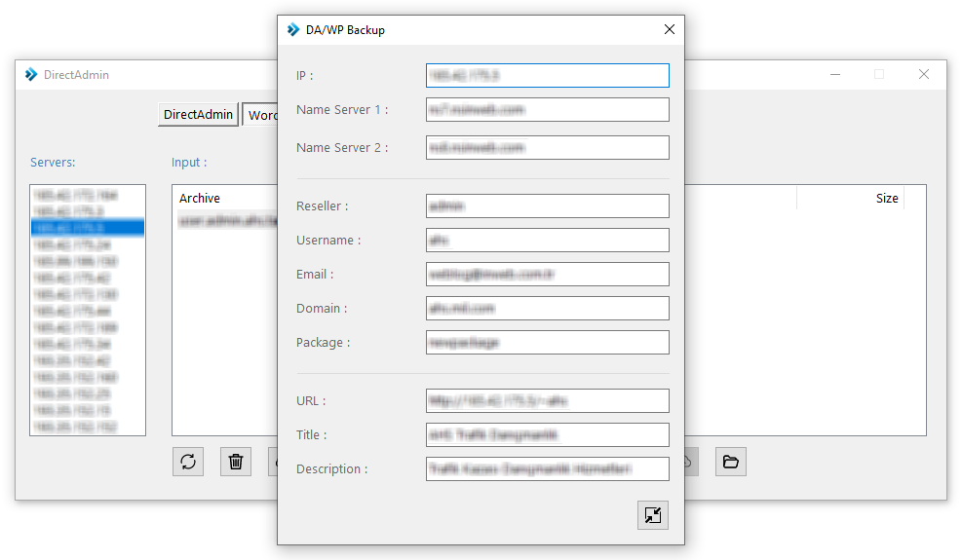Switch to the DirectAdmin tab
The image size is (962, 560).
click(198, 115)
